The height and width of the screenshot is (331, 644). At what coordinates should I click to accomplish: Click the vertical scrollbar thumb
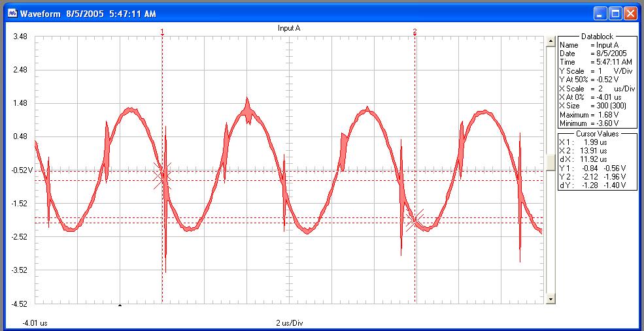point(551,163)
